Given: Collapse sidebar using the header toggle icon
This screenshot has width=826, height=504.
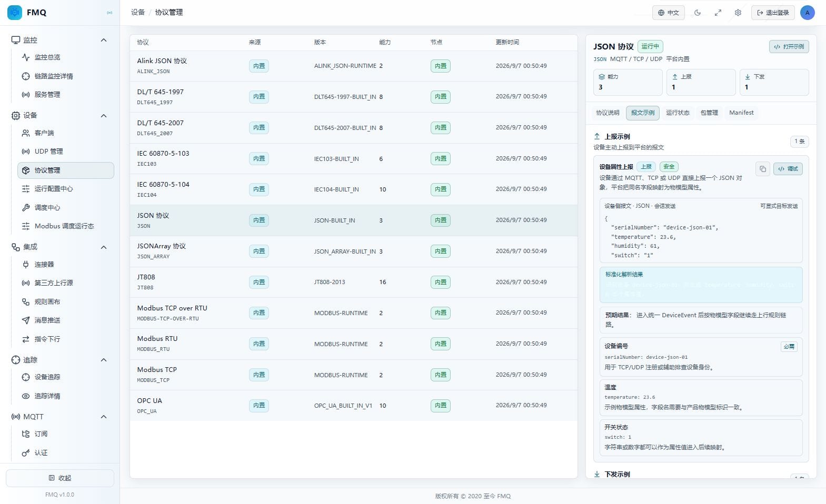Looking at the screenshot, I should pyautogui.click(x=110, y=13).
